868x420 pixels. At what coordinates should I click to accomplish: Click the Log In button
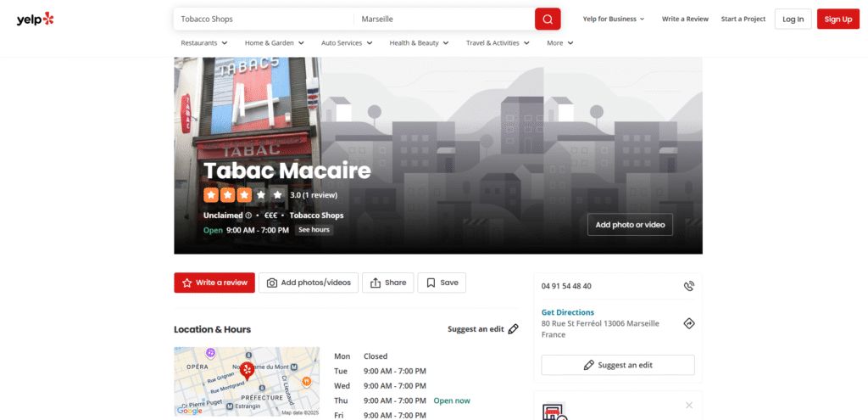point(793,19)
